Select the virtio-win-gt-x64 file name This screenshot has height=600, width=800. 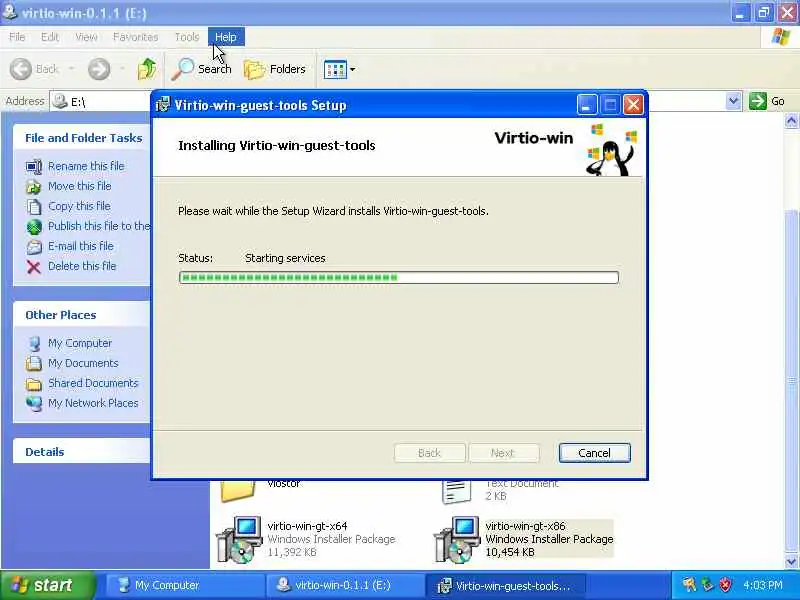[x=307, y=526]
